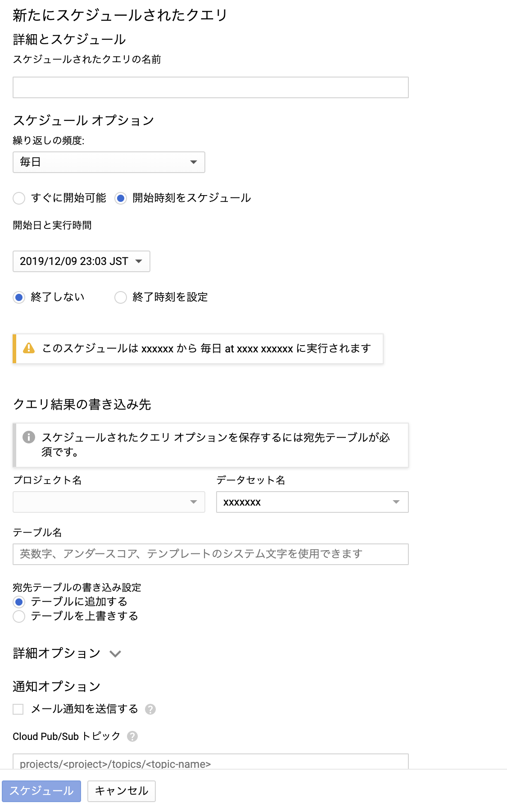Open the プロジェクト名 dropdown
Viewport: 507px width, 812px height.
108,502
